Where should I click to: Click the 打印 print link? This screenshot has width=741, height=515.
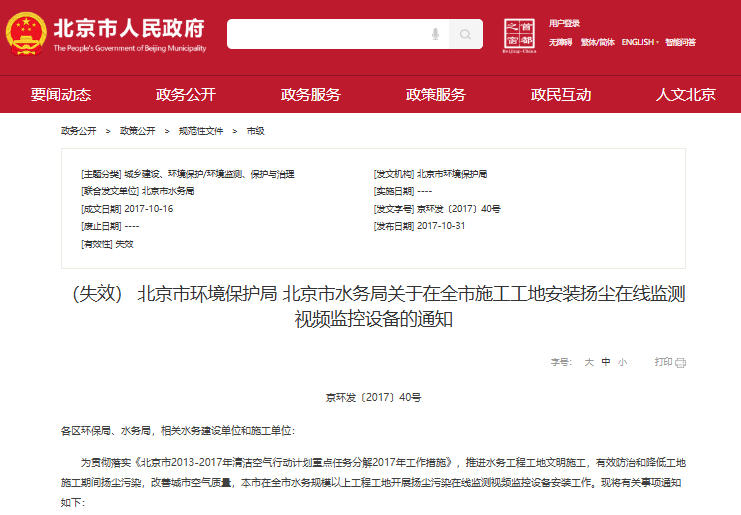663,362
